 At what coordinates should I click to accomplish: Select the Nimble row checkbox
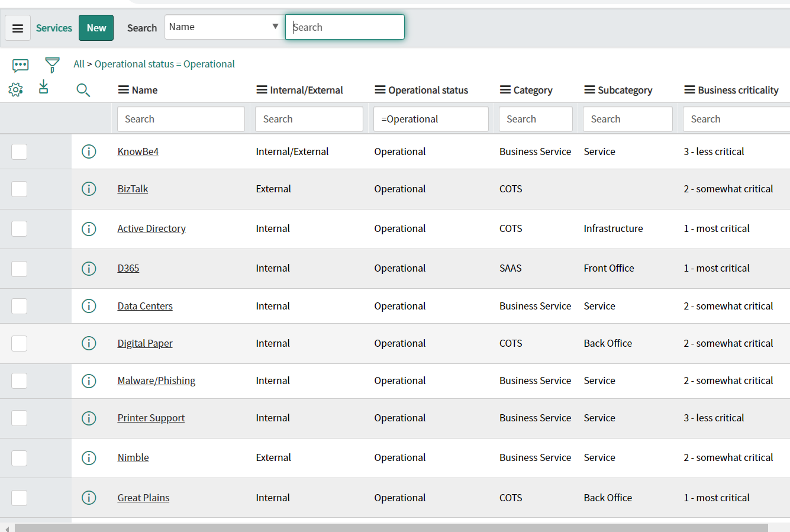click(20, 457)
